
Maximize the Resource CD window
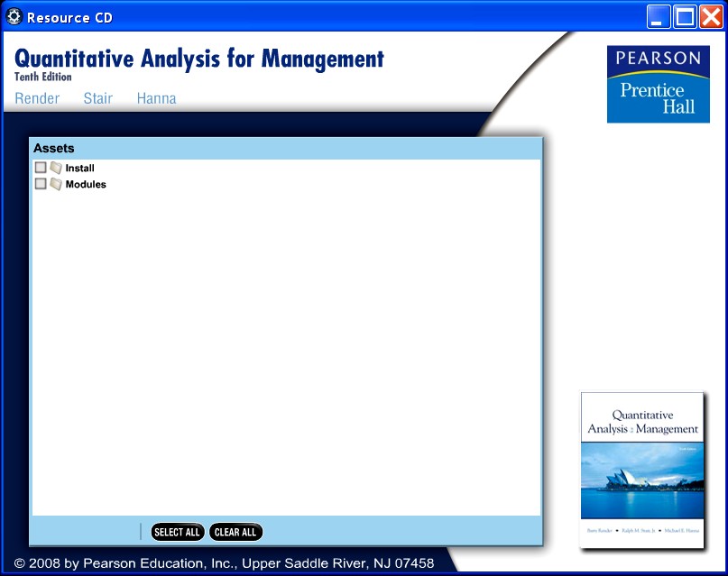click(685, 17)
